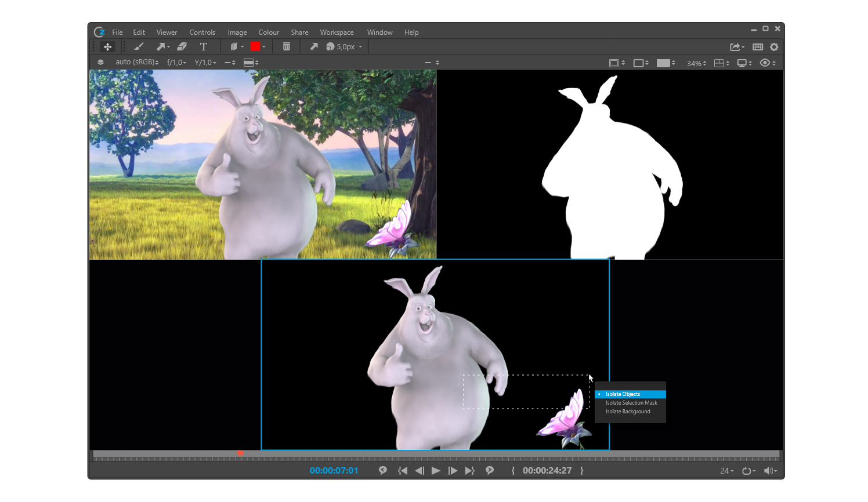Open the Workspace menu

pos(337,32)
